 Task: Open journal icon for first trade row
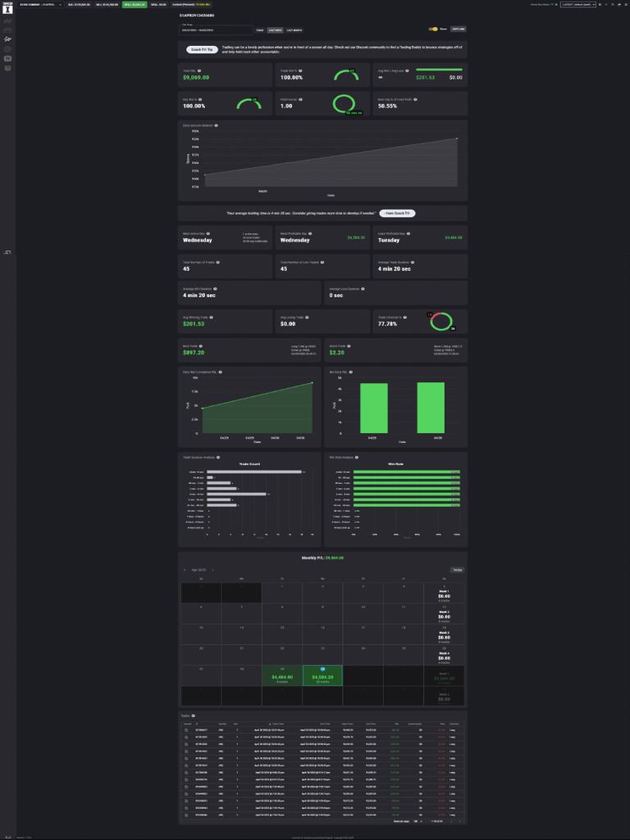187,729
